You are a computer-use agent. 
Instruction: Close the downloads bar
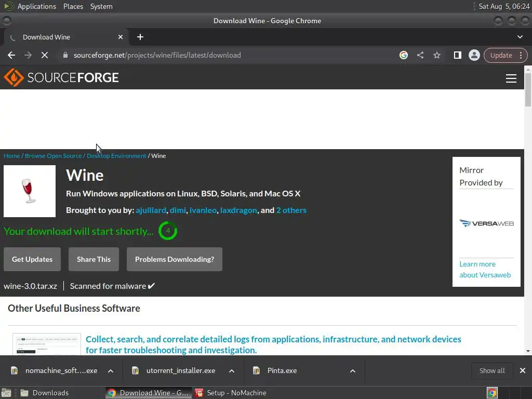tap(523, 370)
